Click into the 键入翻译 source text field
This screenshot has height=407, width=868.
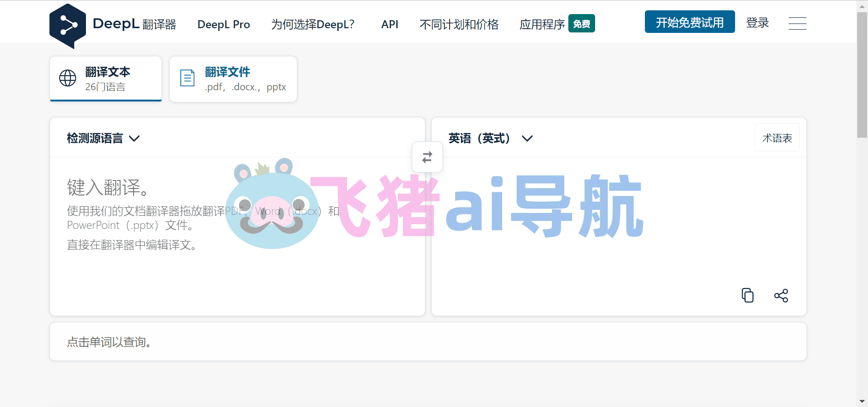(237, 236)
